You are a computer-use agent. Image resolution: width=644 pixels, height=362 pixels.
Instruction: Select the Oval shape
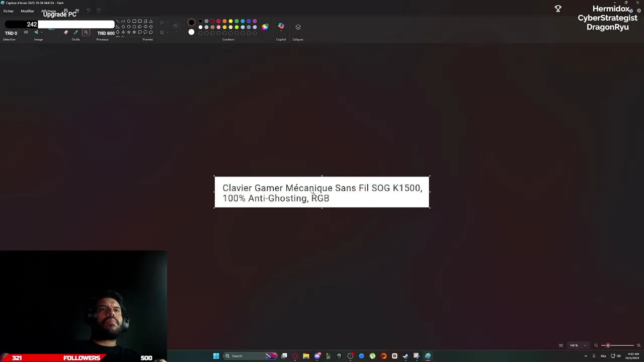(128, 21)
